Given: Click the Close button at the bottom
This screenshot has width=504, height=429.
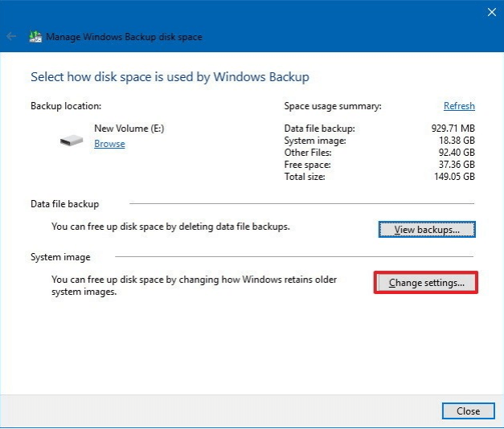Looking at the screenshot, I should (468, 411).
